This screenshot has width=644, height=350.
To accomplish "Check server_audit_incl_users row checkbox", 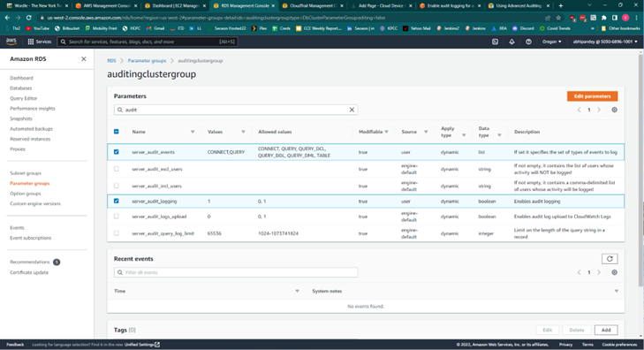I will pos(117,186).
